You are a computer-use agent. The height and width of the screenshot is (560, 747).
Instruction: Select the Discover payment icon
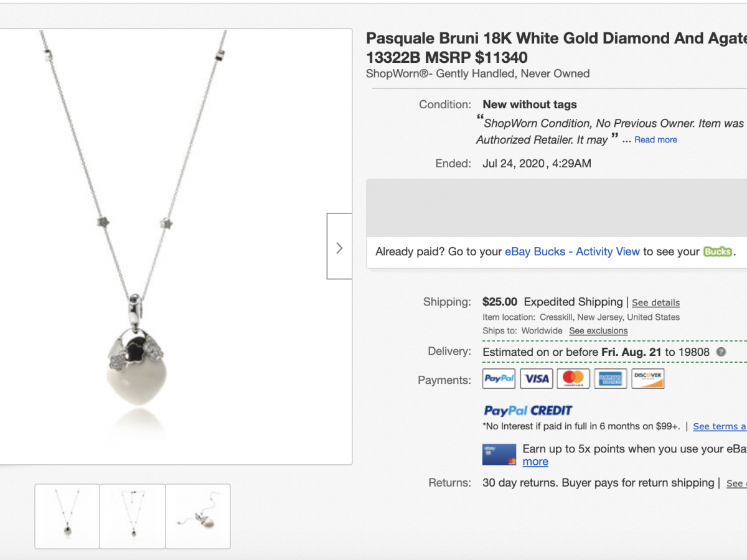click(647, 378)
